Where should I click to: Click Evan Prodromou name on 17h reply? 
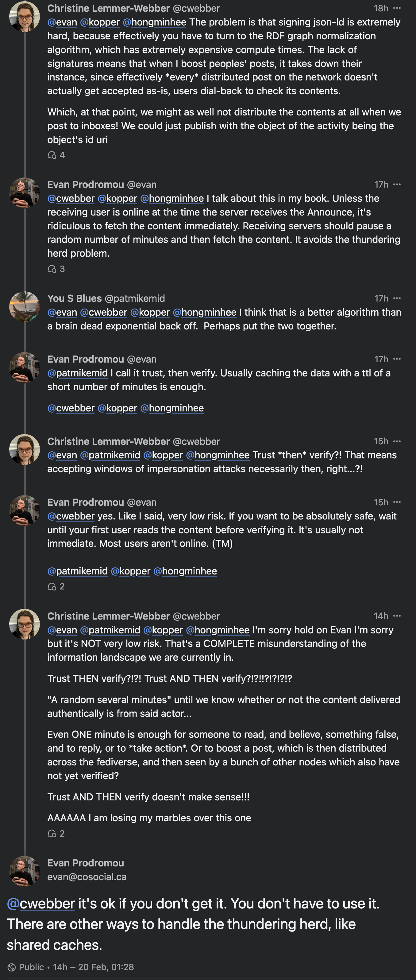(86, 185)
